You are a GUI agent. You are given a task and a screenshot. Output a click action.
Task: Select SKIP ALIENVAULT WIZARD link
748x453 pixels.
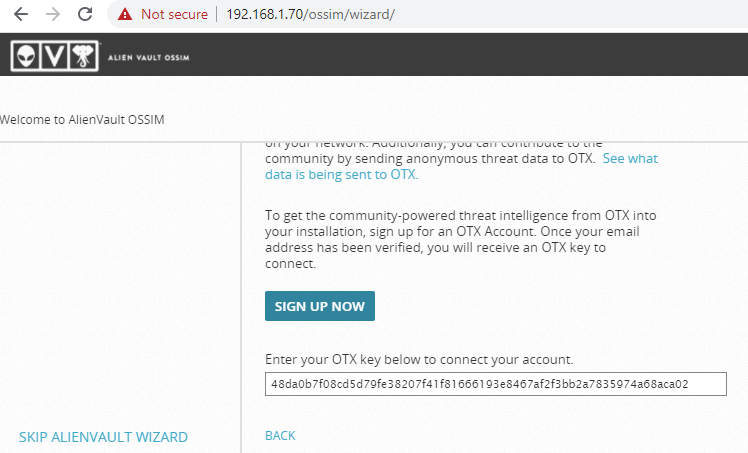point(103,437)
